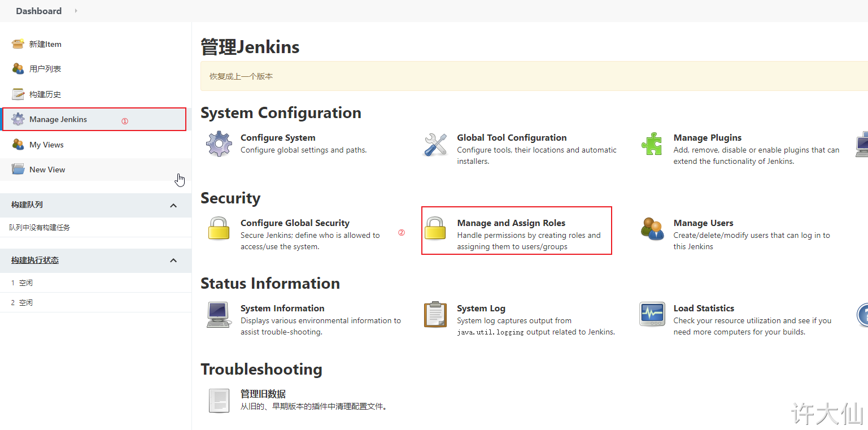The width and height of the screenshot is (868, 430).
Task: Click the Security section heading
Action: 230,198
